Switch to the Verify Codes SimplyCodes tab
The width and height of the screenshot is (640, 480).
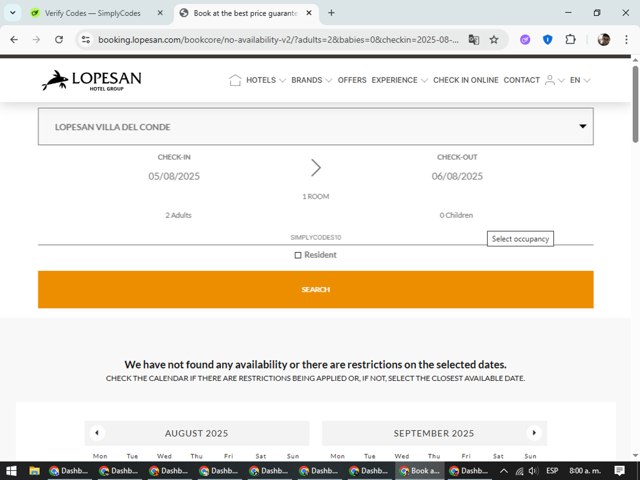tap(97, 13)
